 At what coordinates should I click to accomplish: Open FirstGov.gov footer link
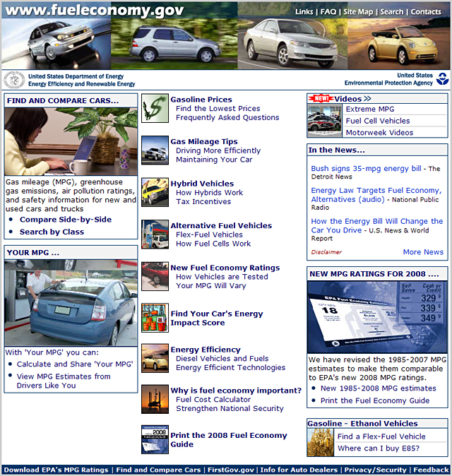[231, 470]
